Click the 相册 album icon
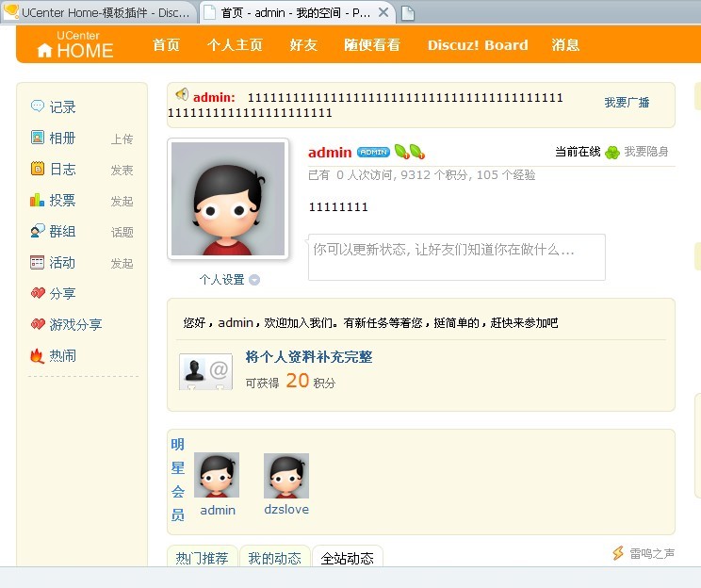Viewport: 701px width, 588px height. pyautogui.click(x=38, y=138)
